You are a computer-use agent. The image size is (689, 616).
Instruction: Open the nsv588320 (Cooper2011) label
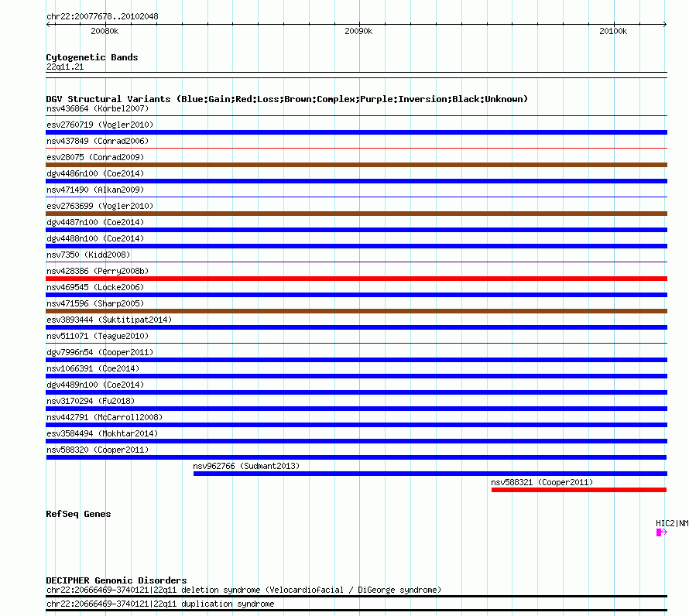(98, 450)
